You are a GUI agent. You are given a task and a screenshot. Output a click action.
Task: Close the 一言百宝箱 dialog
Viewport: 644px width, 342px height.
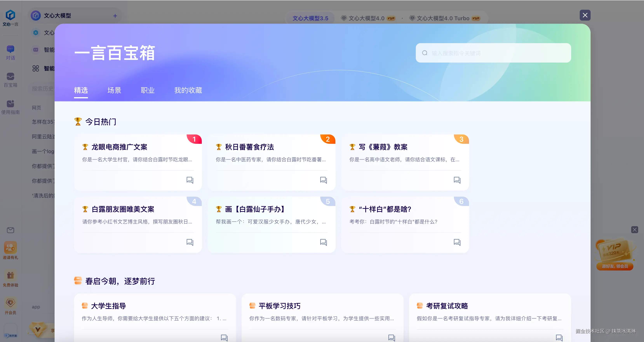coord(585,15)
